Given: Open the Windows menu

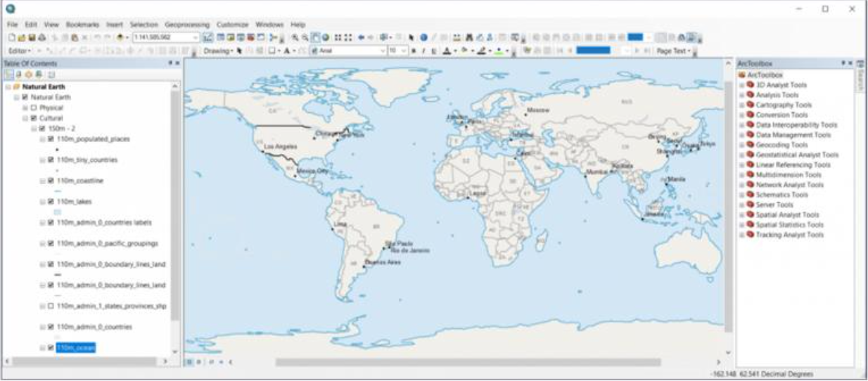Looking at the screenshot, I should pos(269,24).
